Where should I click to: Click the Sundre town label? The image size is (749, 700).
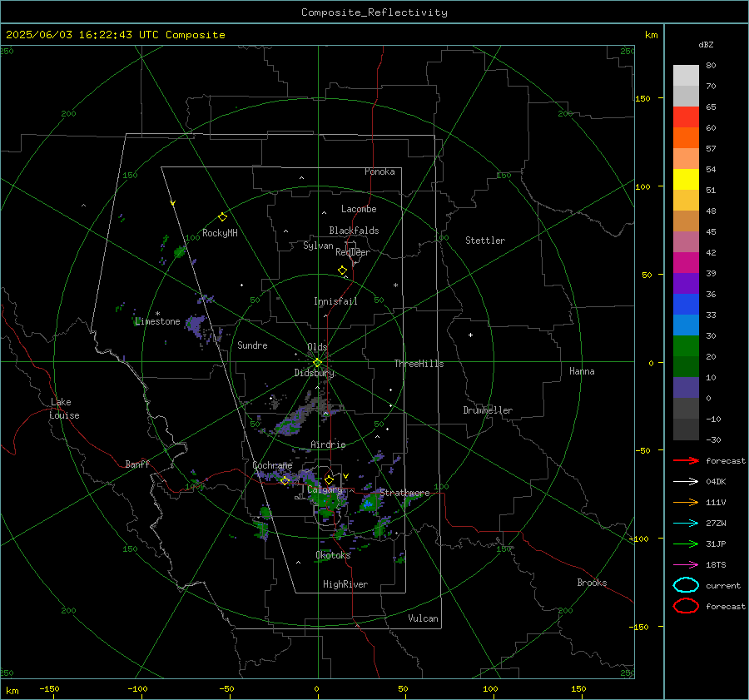pos(252,345)
